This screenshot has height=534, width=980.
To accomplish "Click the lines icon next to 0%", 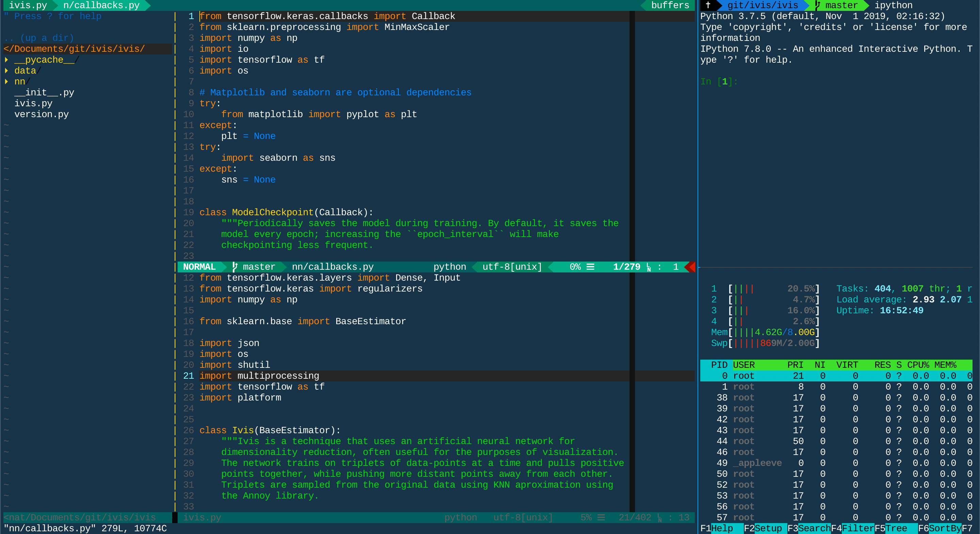I will point(590,267).
